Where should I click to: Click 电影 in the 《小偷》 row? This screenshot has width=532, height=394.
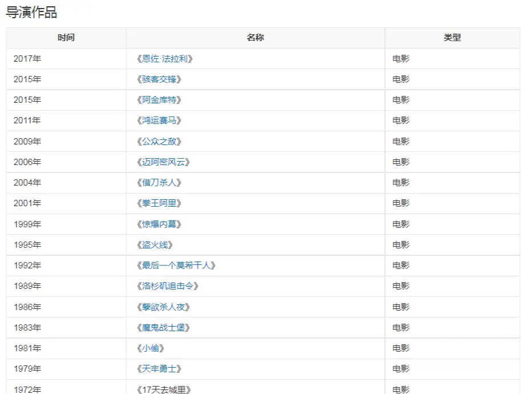coord(401,348)
